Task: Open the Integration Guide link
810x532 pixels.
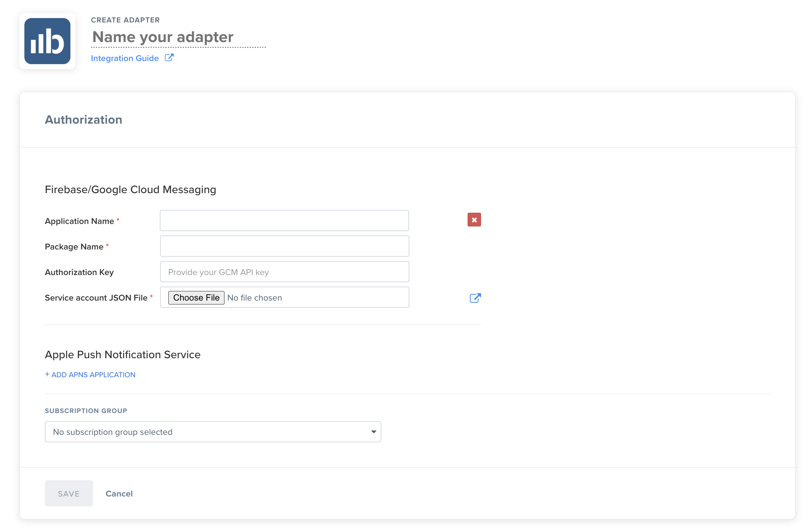Action: coord(125,59)
